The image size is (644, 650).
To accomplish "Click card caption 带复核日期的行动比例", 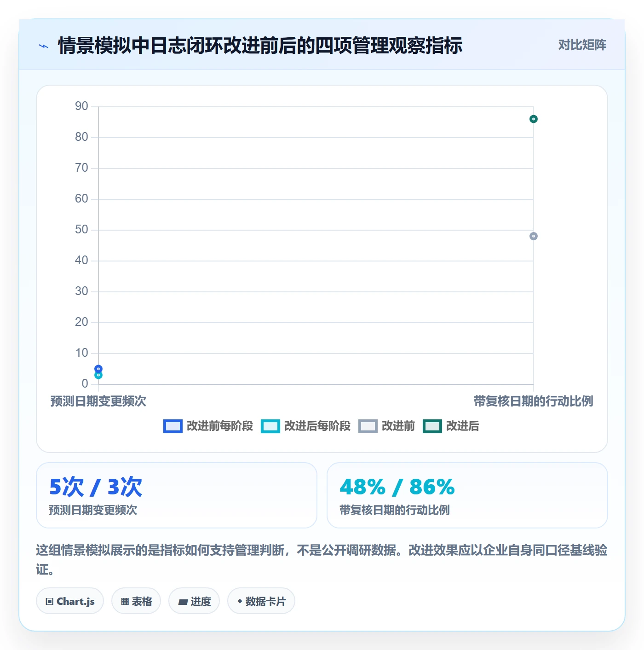I will coord(395,510).
